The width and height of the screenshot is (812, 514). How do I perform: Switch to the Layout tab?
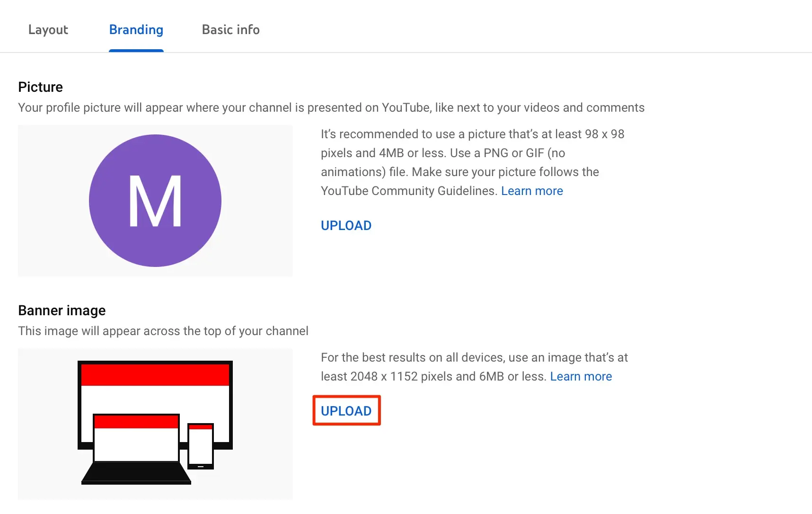(48, 30)
